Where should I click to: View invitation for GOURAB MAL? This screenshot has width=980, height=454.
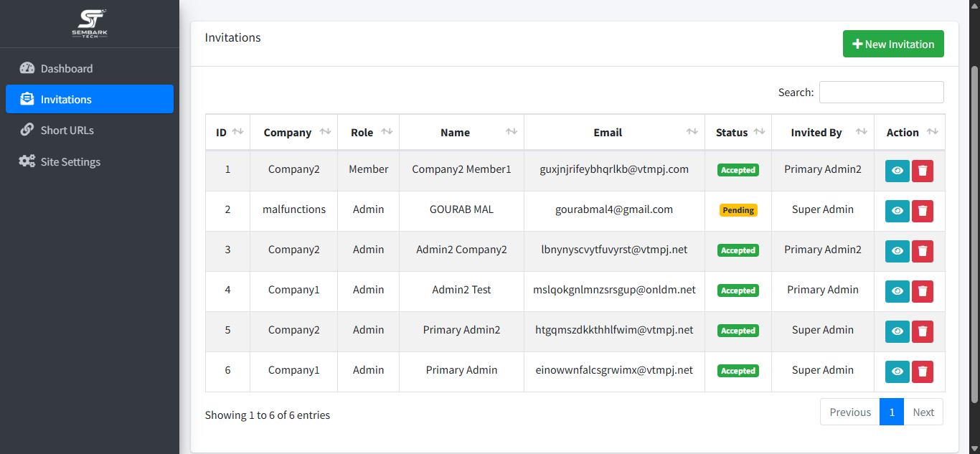(x=897, y=211)
